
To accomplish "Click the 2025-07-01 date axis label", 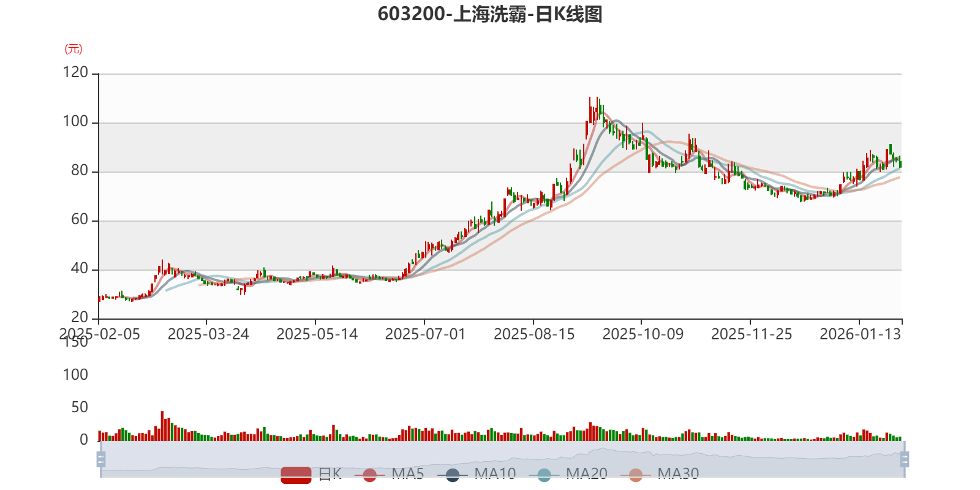I will (x=426, y=334).
